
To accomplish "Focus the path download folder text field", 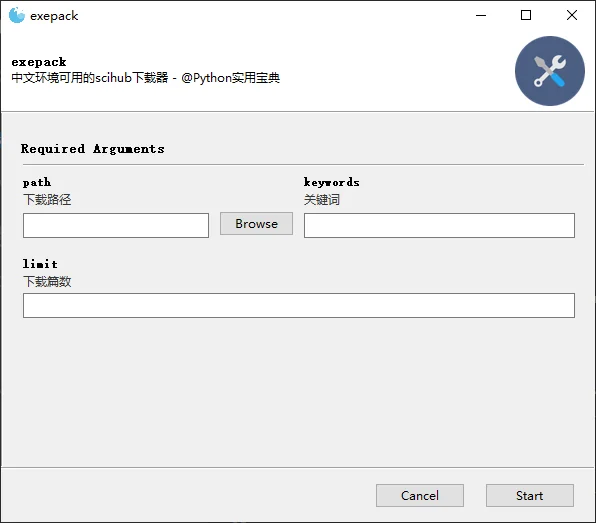I will pyautogui.click(x=116, y=225).
